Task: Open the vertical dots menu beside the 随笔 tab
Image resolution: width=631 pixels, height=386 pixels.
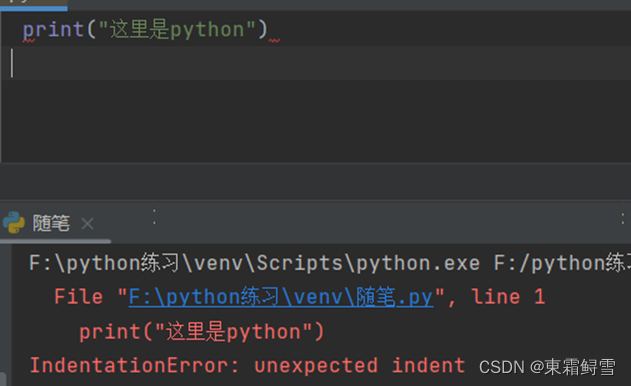Action: [x=154, y=217]
